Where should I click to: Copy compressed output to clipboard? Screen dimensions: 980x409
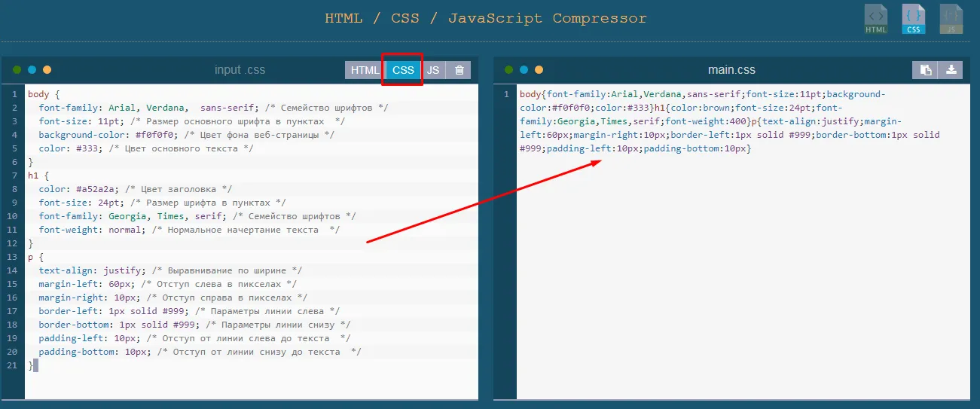tap(926, 70)
